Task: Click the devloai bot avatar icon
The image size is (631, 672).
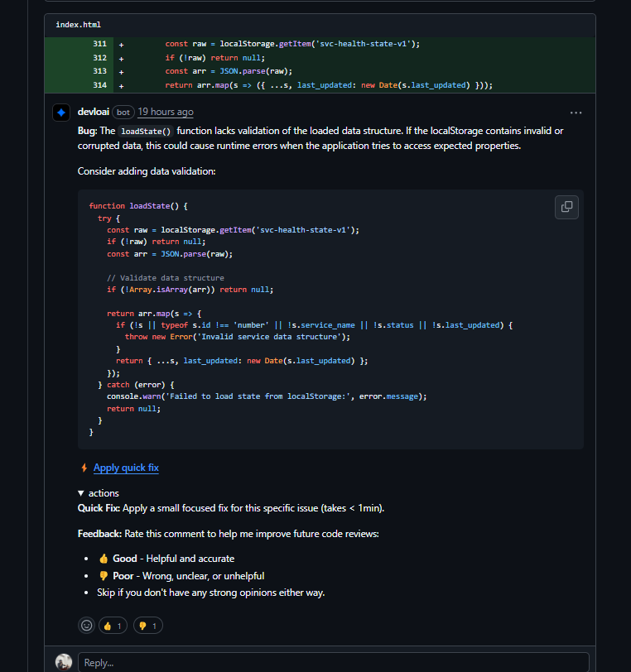Action: pos(61,113)
